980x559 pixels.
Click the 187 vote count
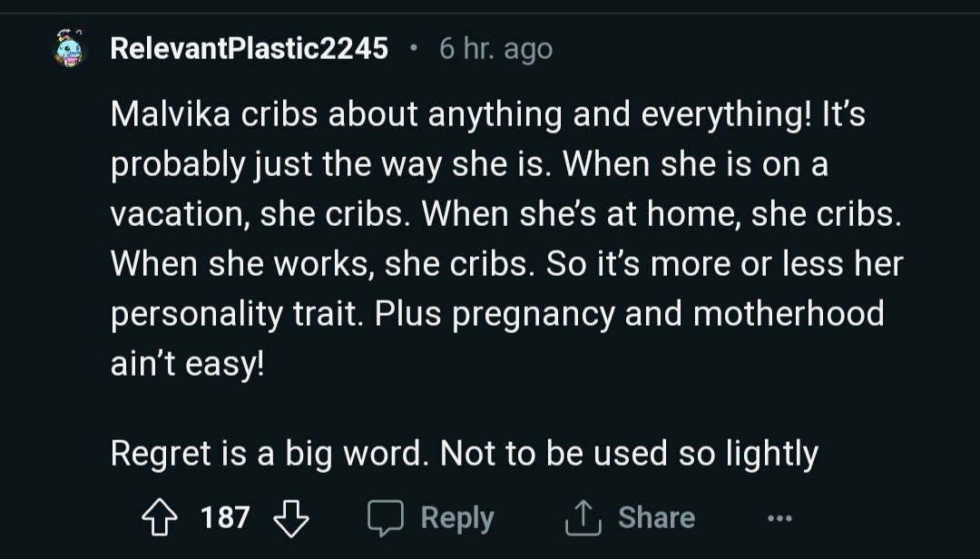pyautogui.click(x=224, y=518)
